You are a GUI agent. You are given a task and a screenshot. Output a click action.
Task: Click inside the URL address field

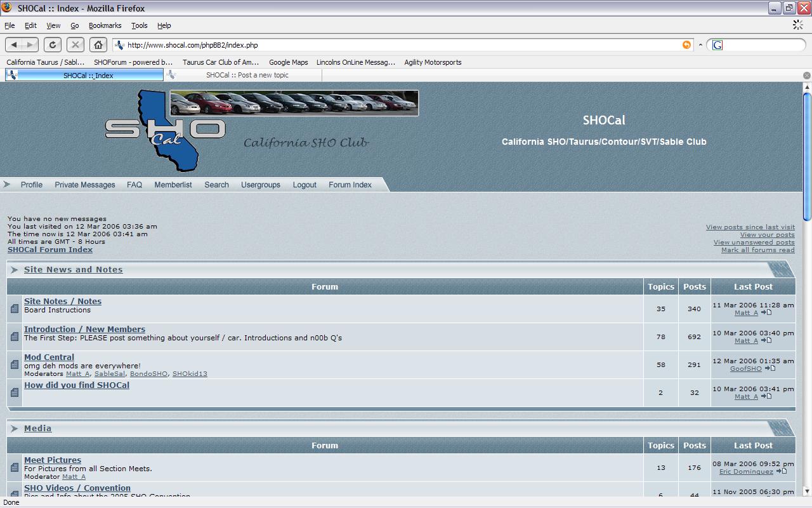(400, 45)
